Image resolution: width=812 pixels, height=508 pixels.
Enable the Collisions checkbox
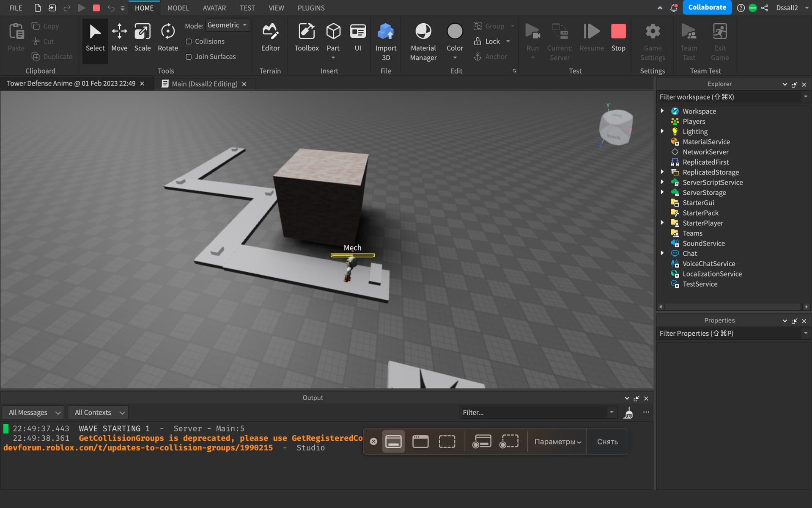coord(189,41)
